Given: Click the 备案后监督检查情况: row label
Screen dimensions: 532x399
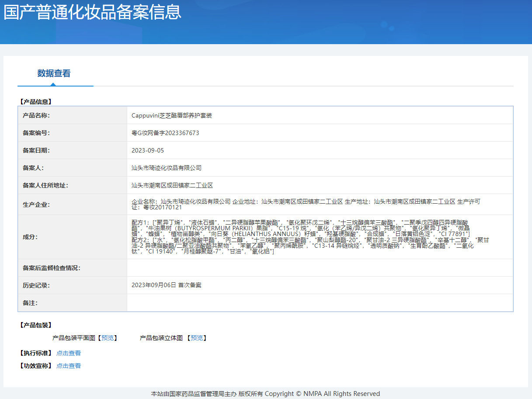Looking at the screenshot, I should [52, 268].
